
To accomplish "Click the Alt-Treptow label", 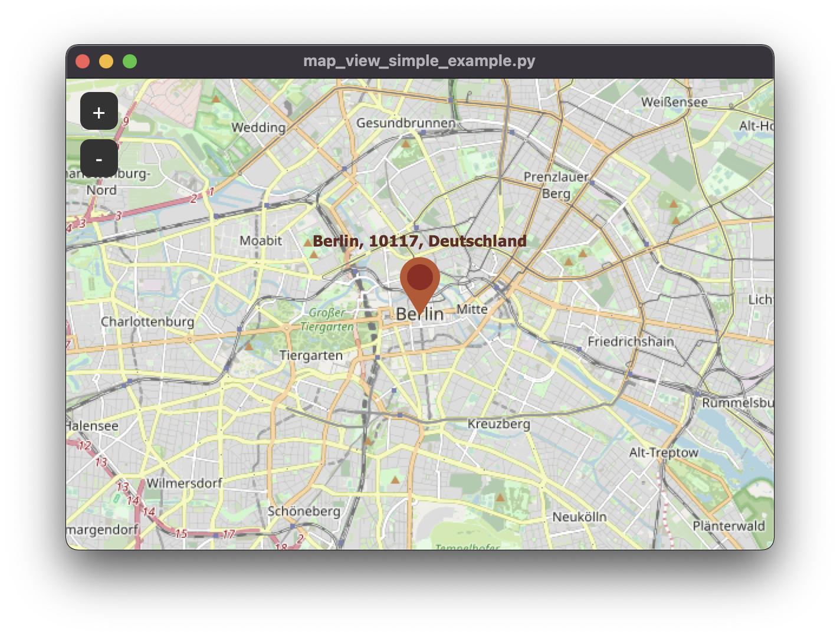I will 664,452.
